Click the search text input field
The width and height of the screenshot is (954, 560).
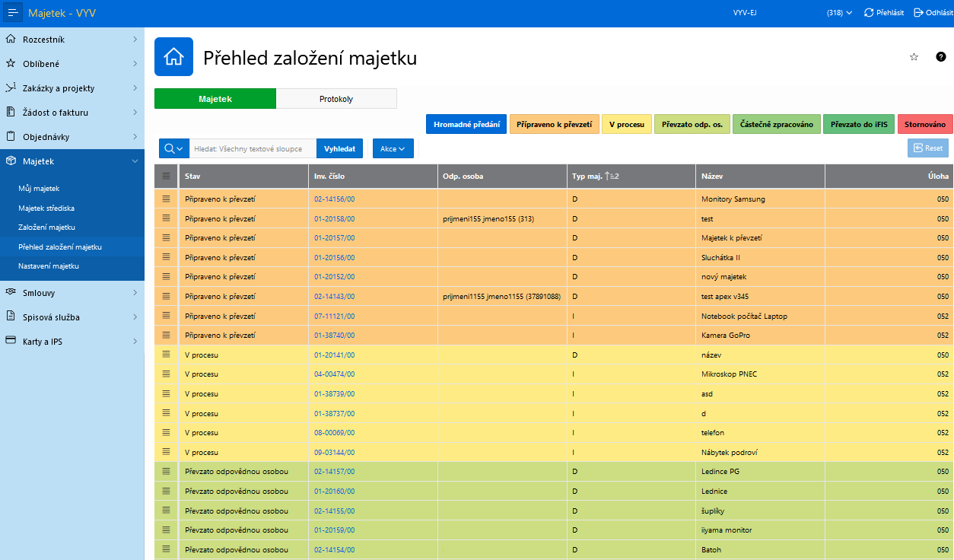tap(253, 148)
